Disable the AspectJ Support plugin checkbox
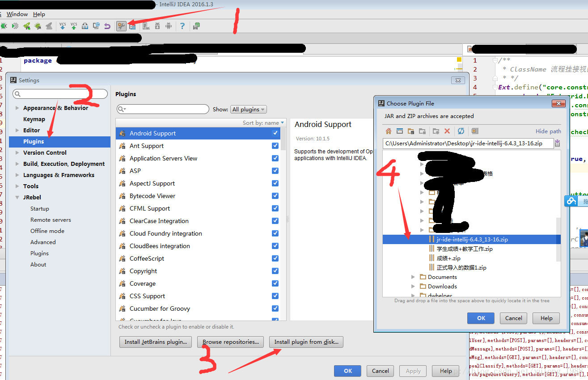588x380 pixels. point(275,183)
